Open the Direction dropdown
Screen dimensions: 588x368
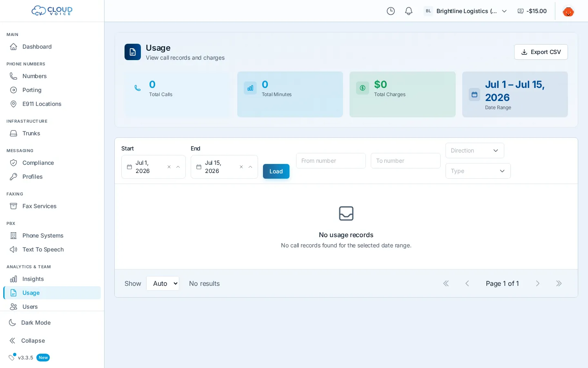tap(474, 150)
